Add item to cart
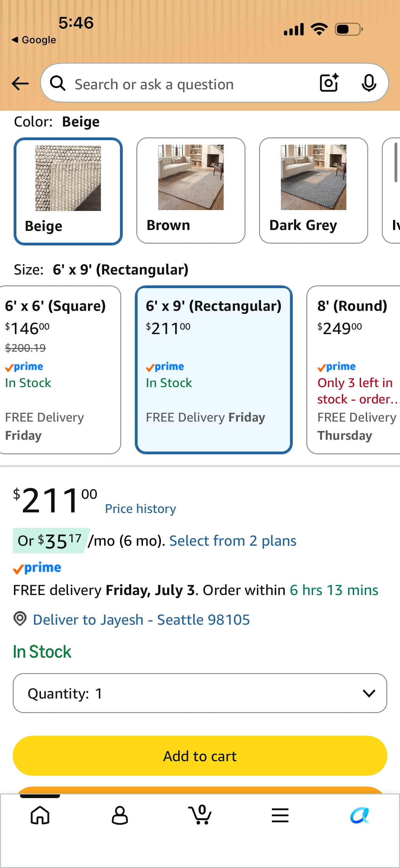 coord(200,755)
